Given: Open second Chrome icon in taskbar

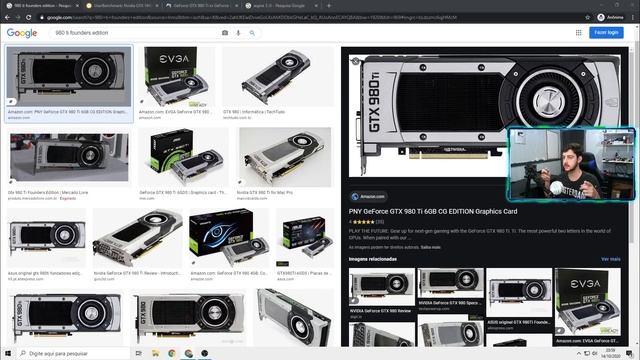Looking at the screenshot, I should [188, 353].
